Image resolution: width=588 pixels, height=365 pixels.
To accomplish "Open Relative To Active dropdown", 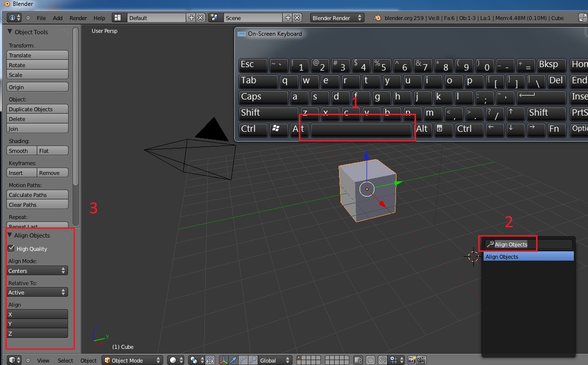I will pos(37,292).
